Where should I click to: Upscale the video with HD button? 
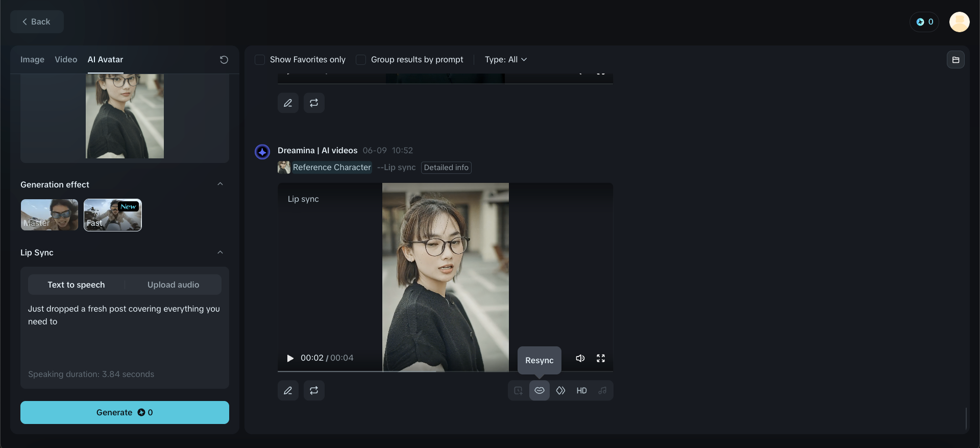tap(581, 390)
